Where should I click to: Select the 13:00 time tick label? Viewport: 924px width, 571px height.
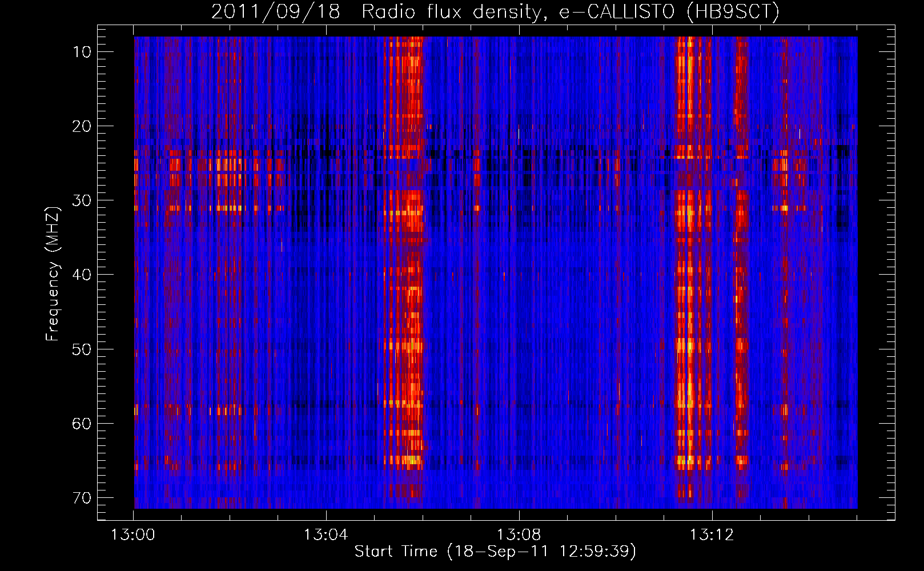coord(134,535)
